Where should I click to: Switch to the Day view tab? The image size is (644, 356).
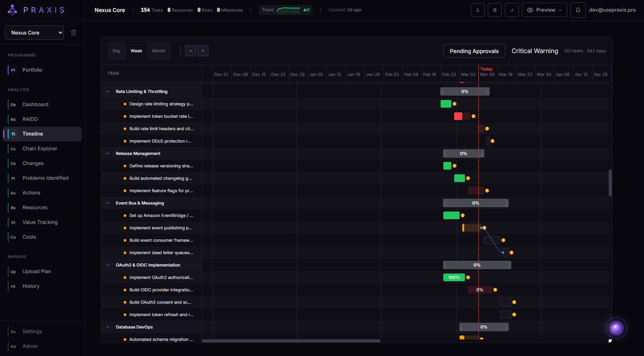click(x=116, y=51)
